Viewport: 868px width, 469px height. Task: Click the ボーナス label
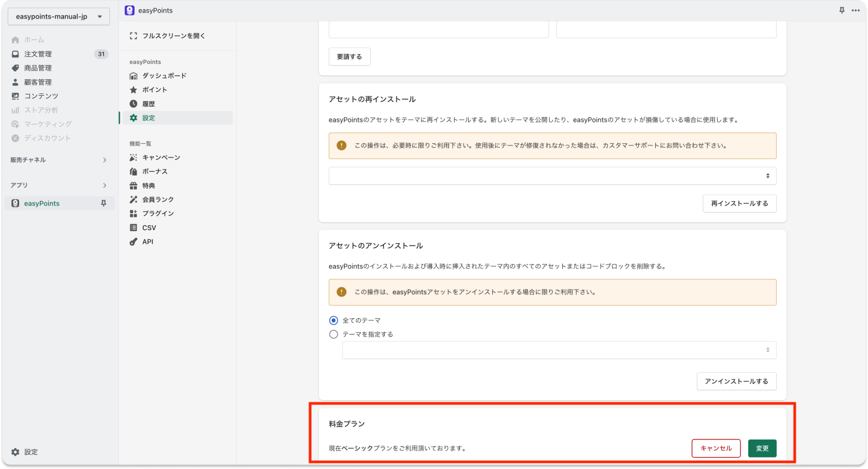155,171
